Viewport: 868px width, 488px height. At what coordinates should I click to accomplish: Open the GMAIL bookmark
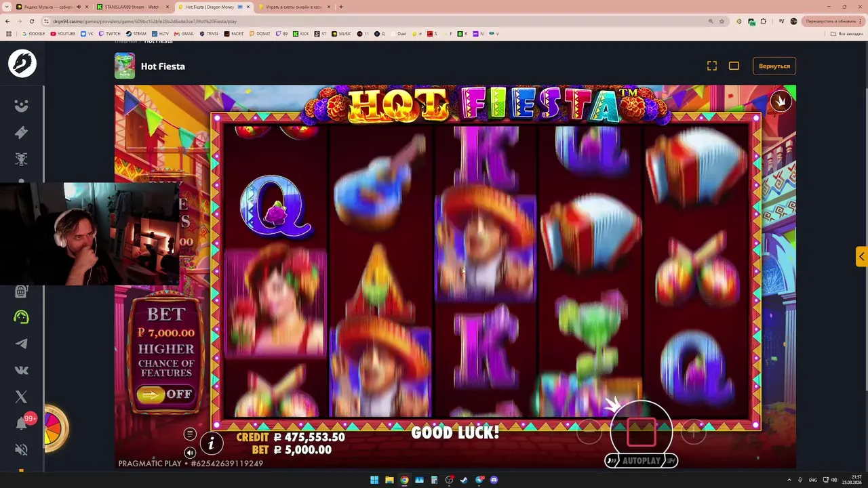coord(184,33)
